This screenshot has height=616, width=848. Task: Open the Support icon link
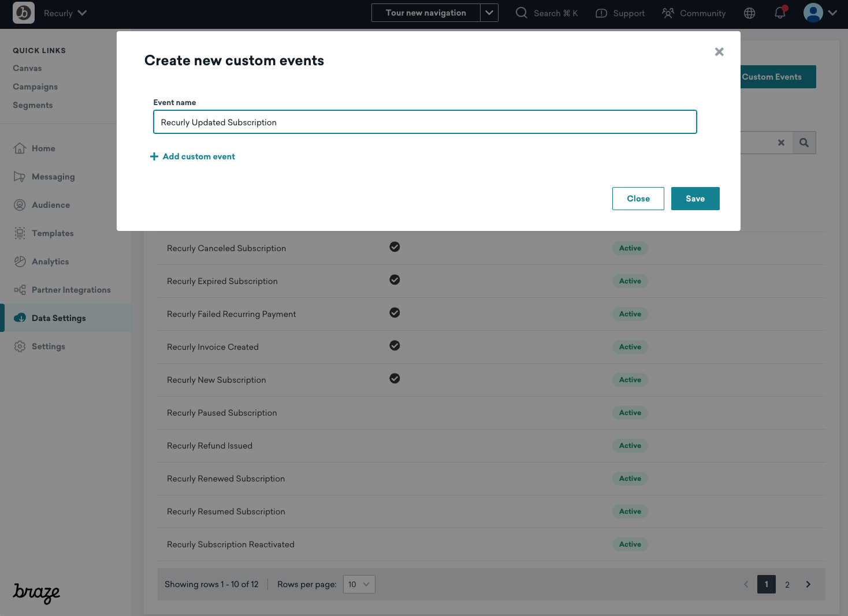pos(601,13)
